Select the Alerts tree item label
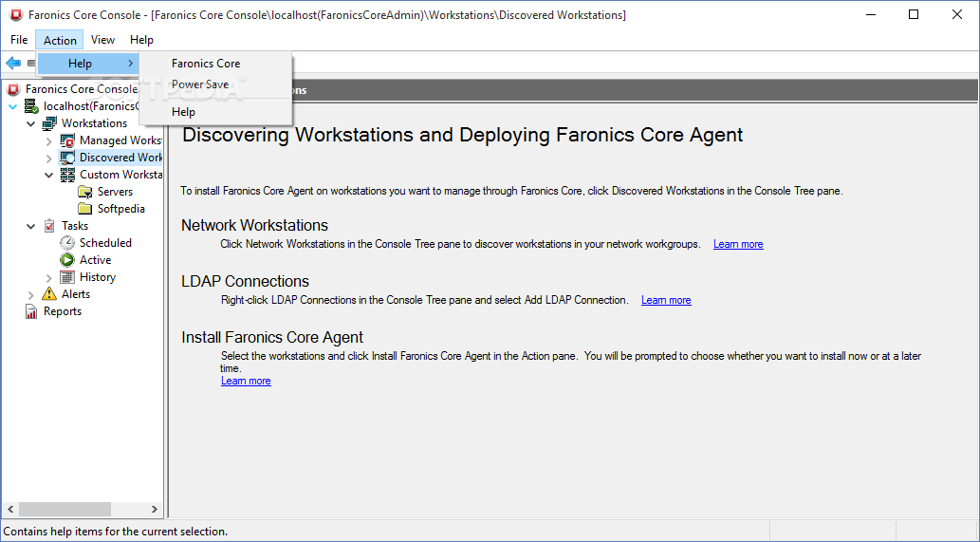Image resolution: width=980 pixels, height=542 pixels. (76, 294)
